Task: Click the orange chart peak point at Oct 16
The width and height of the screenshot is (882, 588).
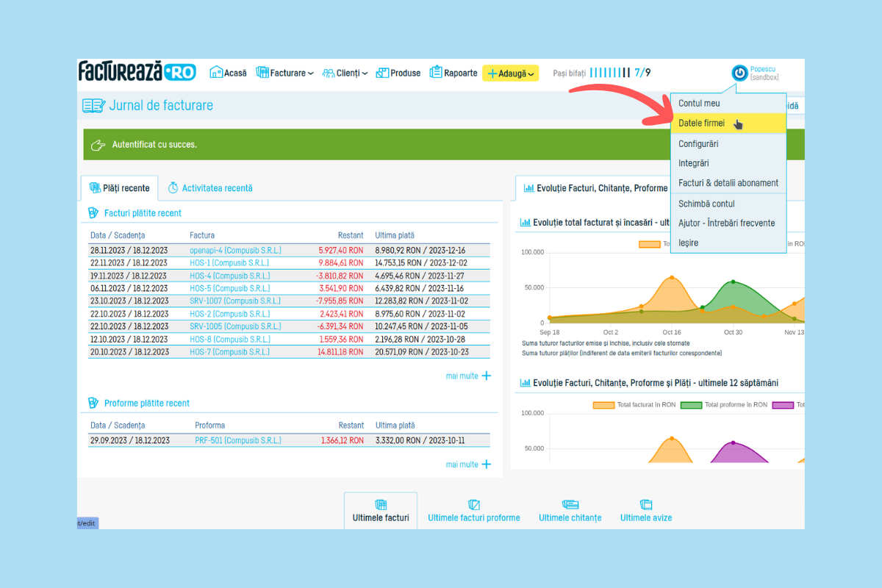Action: click(672, 278)
